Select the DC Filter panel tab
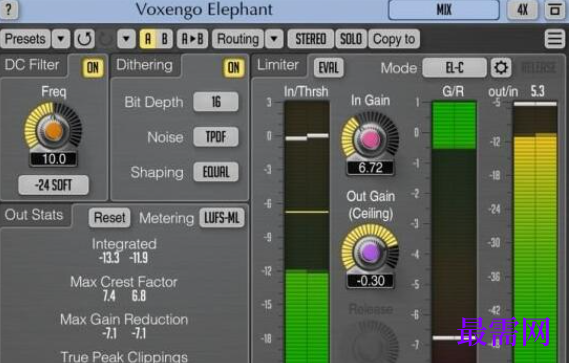Image resolution: width=569 pixels, height=363 pixels. [x=32, y=65]
